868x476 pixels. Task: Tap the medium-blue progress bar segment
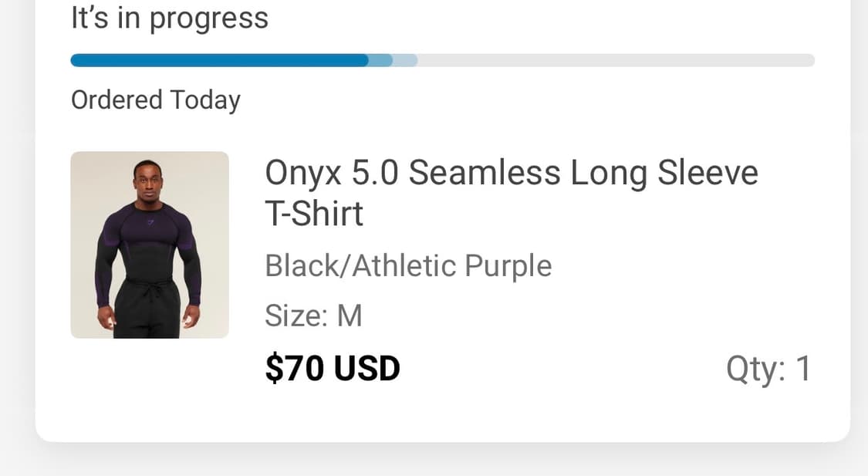tap(381, 60)
